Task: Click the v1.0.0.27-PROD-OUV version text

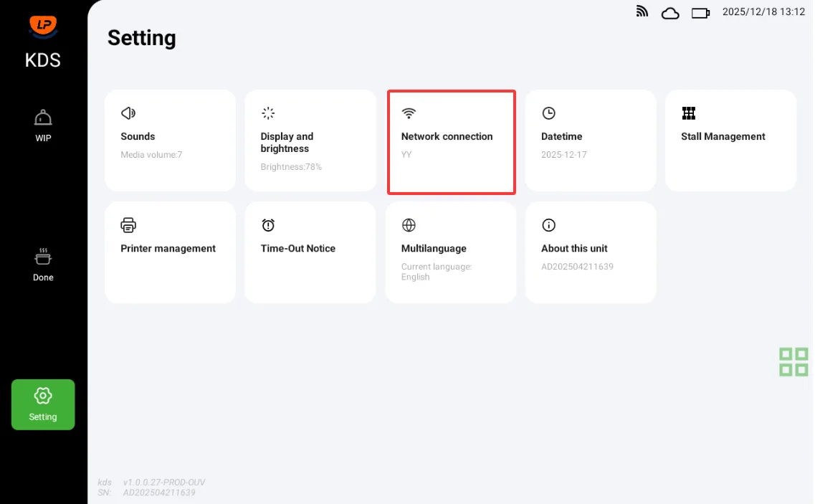Action: (164, 482)
